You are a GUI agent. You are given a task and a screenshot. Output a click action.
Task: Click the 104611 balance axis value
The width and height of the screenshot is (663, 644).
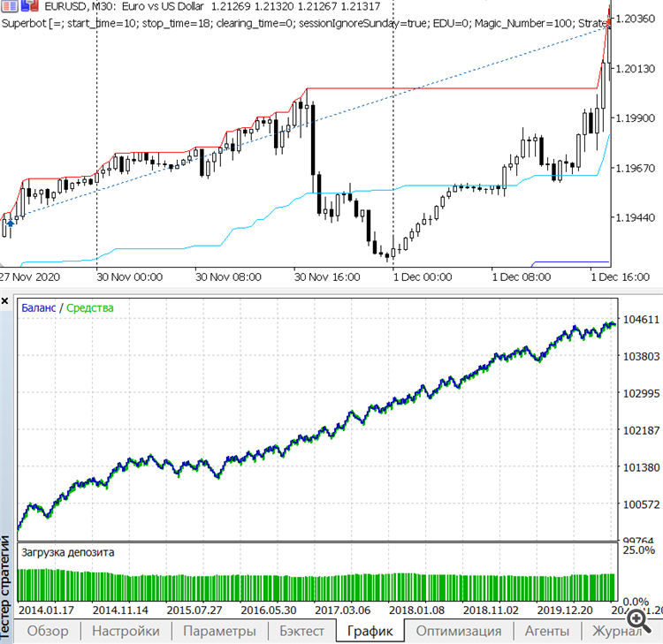coord(641,320)
